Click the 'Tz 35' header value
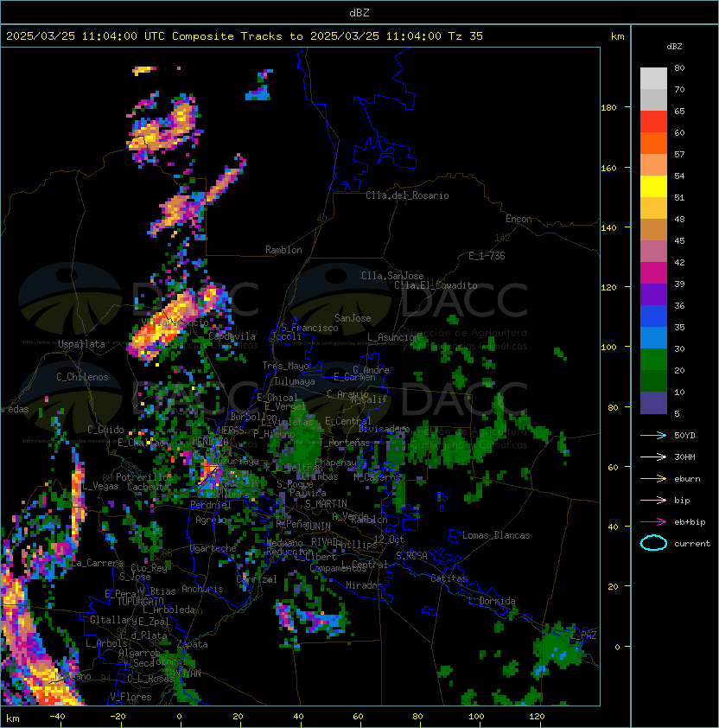The image size is (719, 728). (466, 36)
